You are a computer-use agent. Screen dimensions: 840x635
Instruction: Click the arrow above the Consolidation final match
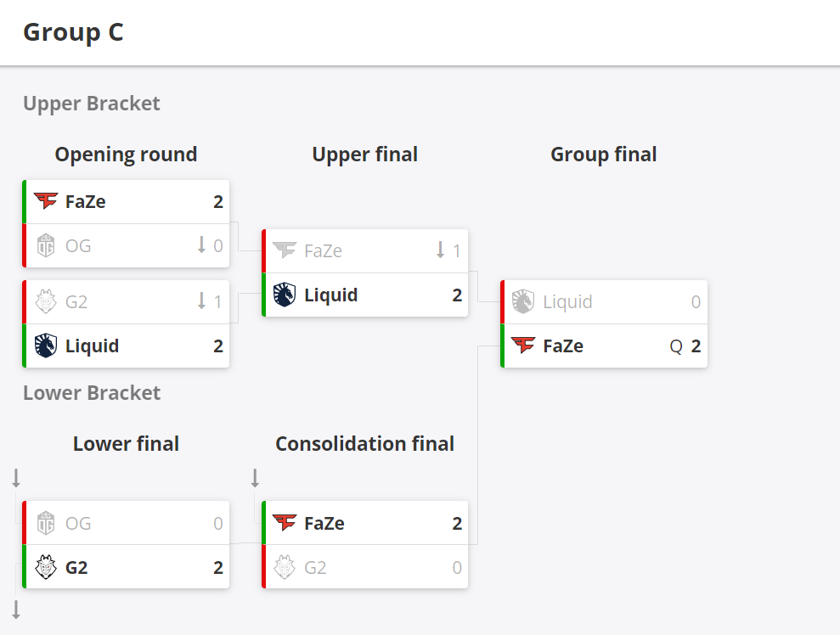(255, 478)
